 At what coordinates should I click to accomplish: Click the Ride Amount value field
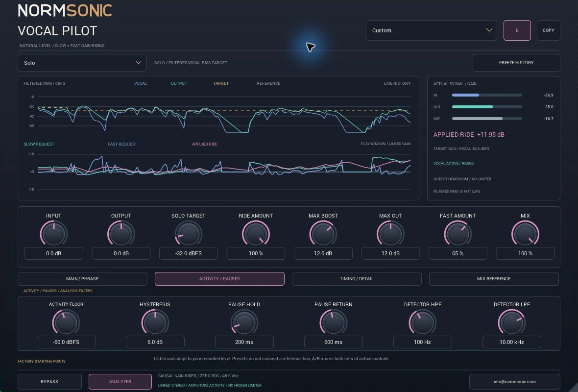point(256,253)
